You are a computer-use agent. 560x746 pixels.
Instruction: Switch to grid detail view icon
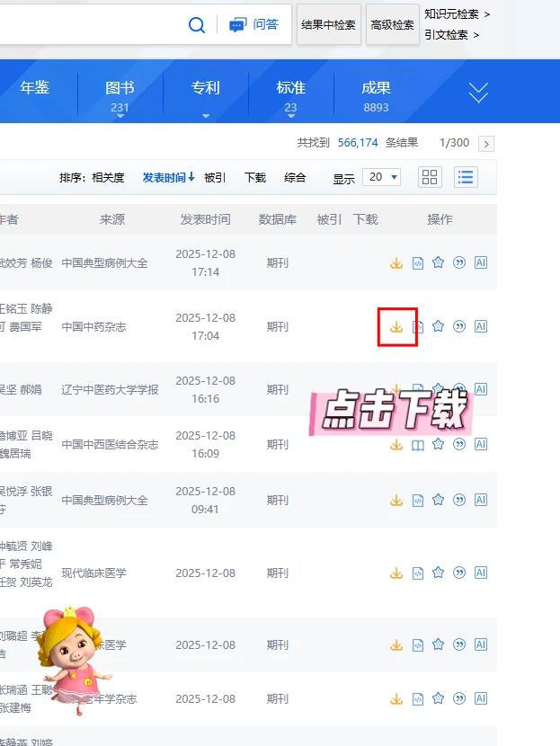430,177
